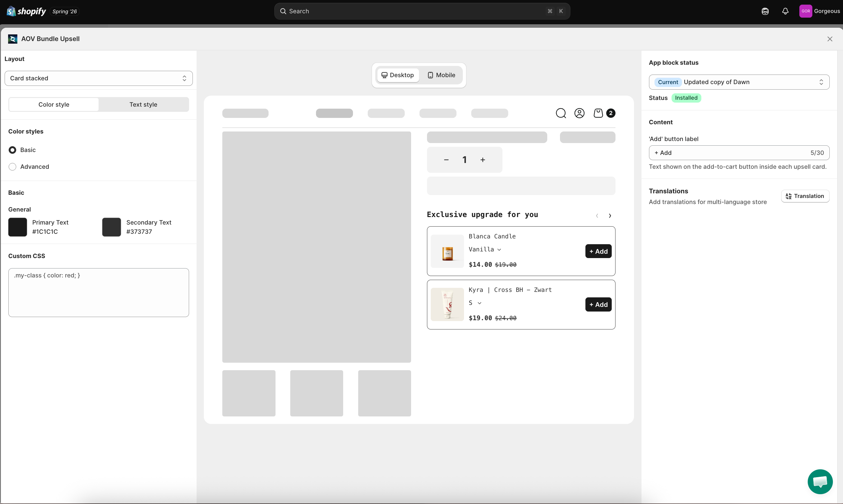
Task: Click the Installed status badge
Action: (x=686, y=98)
